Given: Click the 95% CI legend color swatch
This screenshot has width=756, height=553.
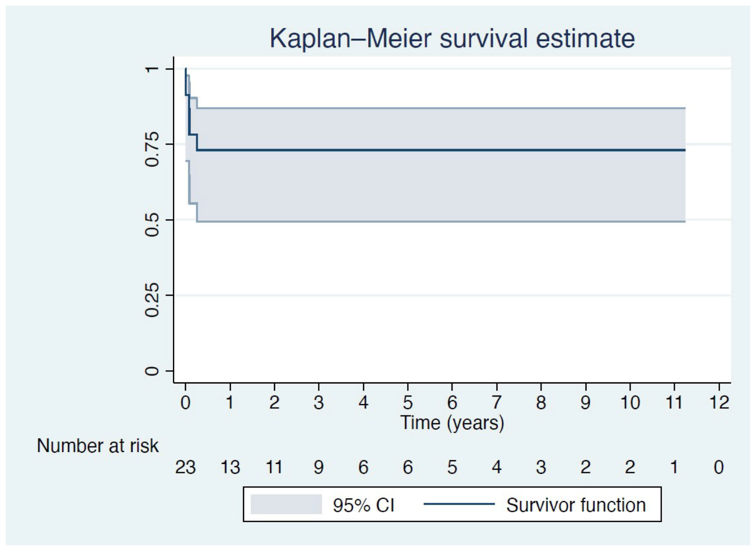Looking at the screenshot, I should click(x=286, y=505).
